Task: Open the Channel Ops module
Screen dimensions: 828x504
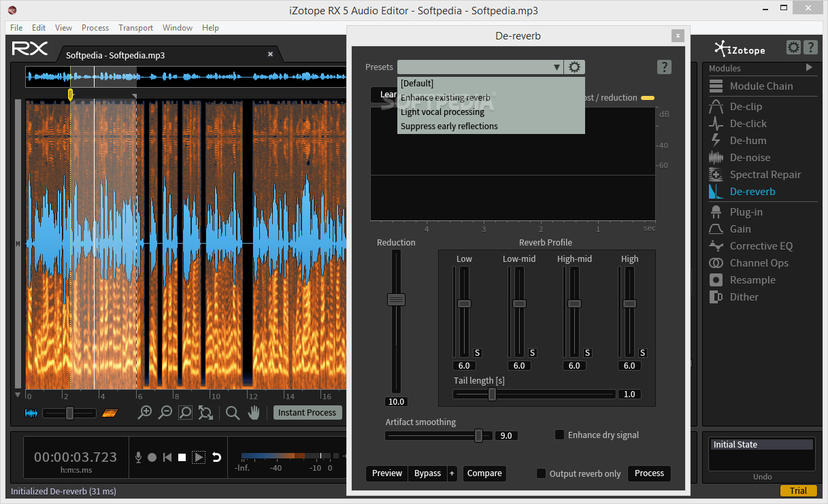Action: (749, 263)
